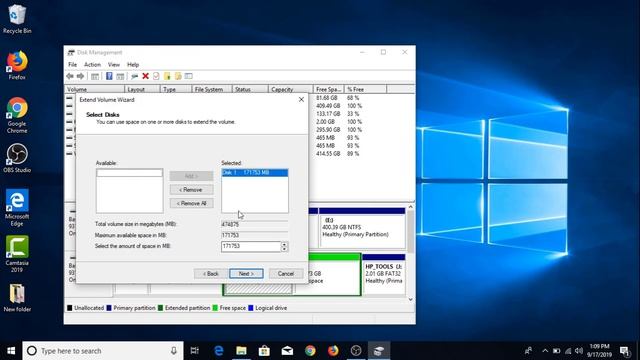Sort by the Capacity column header

click(x=291, y=89)
